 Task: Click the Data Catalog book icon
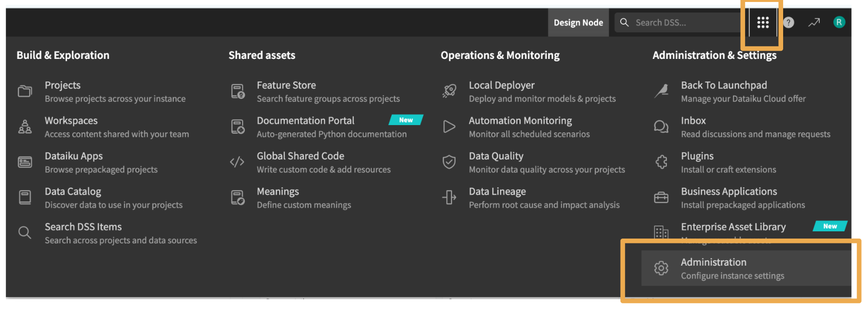point(25,197)
